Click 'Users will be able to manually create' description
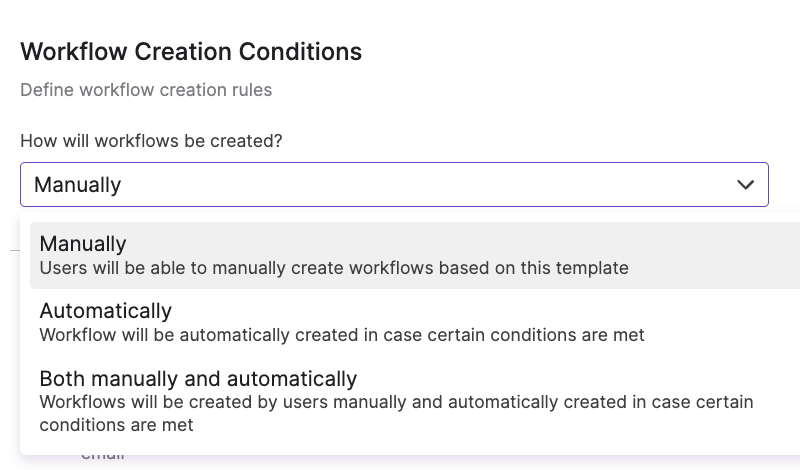This screenshot has width=800, height=470. [x=334, y=268]
